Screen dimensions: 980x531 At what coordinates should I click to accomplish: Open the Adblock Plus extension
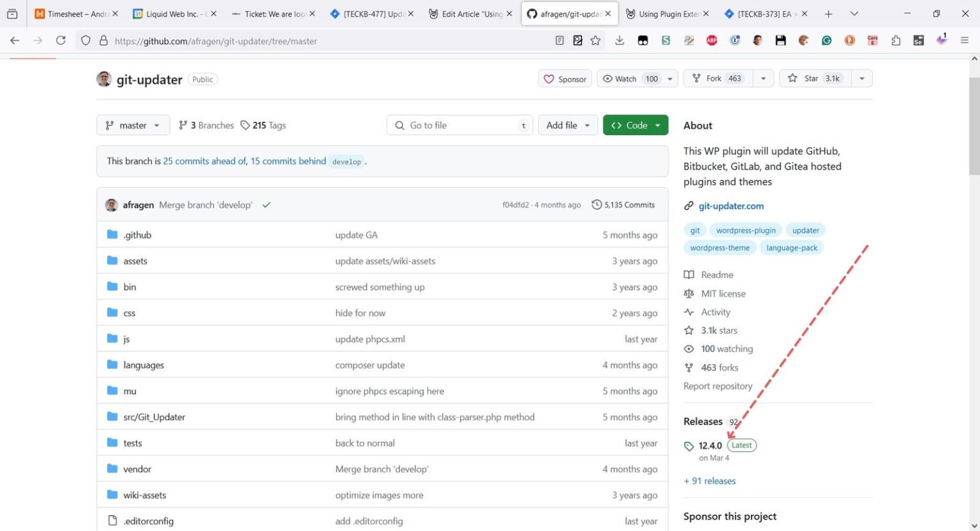tap(712, 40)
